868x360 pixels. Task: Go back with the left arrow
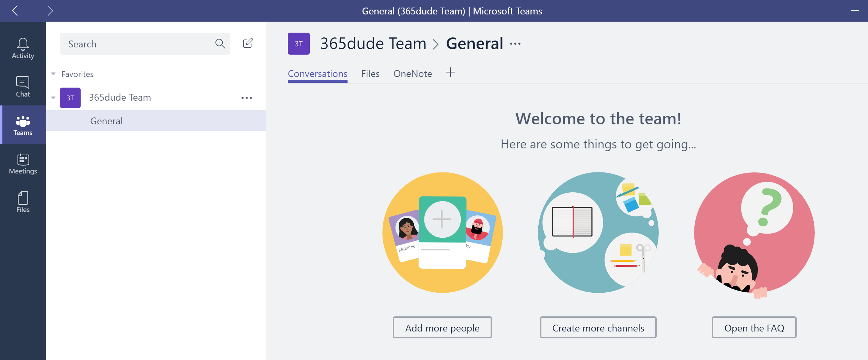pos(15,11)
